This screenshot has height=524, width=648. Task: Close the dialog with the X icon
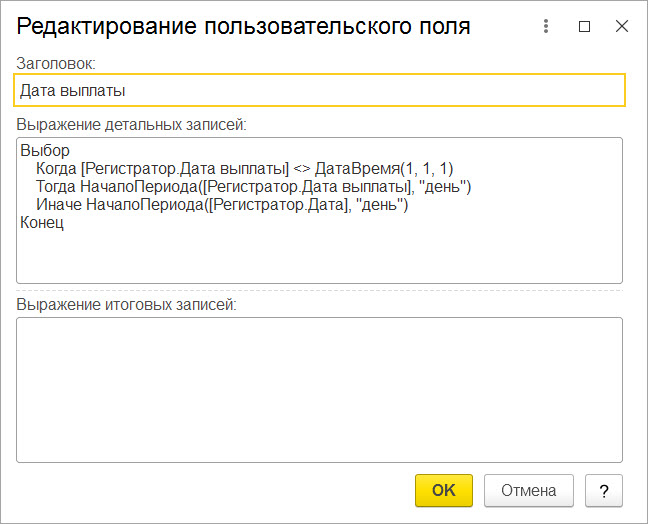[622, 26]
